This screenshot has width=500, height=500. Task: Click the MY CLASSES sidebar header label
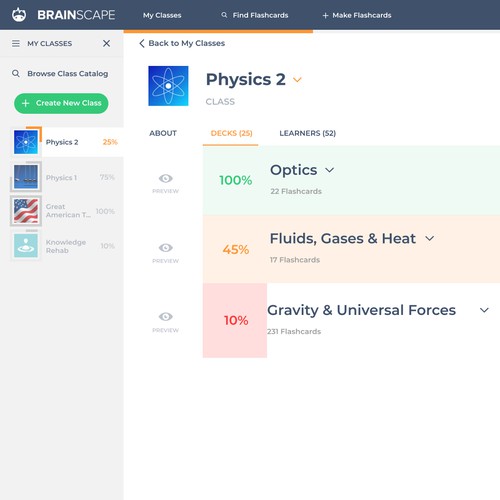(x=50, y=44)
